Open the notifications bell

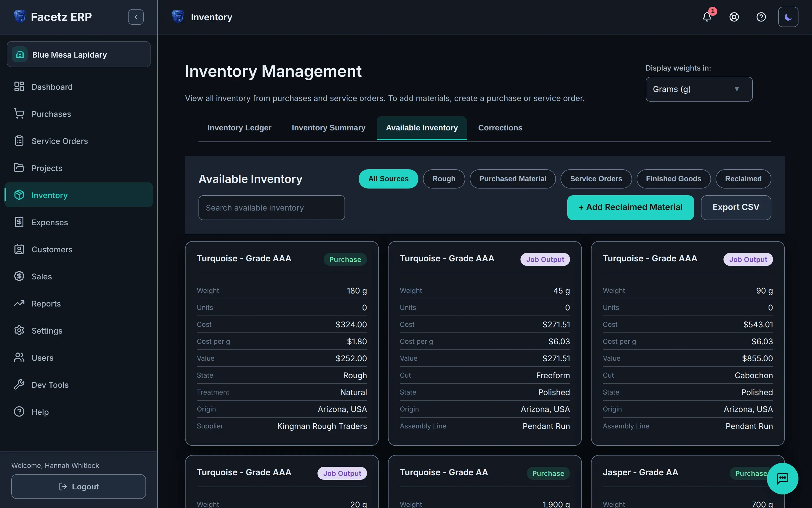[x=707, y=17]
